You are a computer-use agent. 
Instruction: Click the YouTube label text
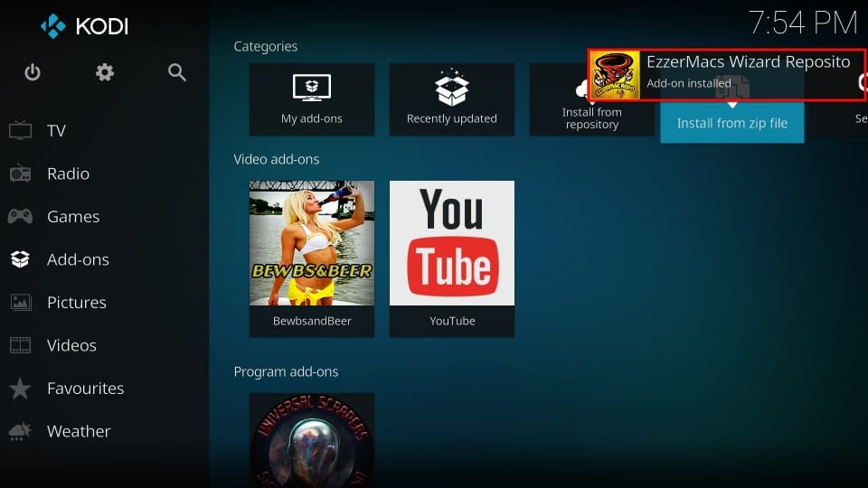452,321
